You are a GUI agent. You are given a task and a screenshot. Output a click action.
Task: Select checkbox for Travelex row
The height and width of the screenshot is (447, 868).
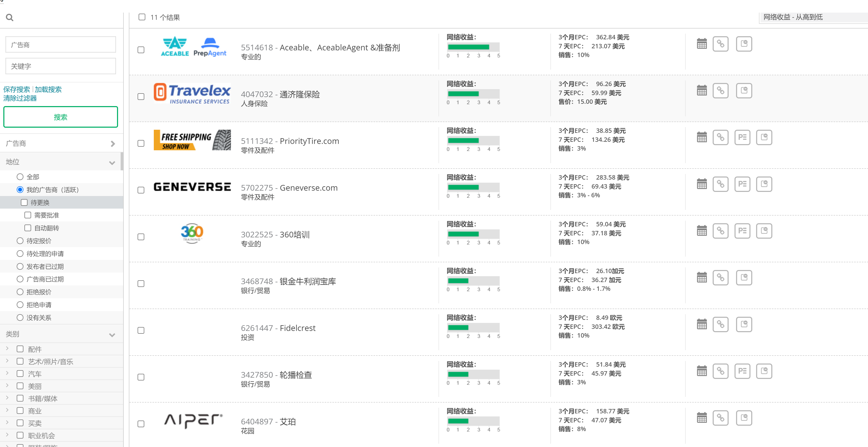(141, 97)
